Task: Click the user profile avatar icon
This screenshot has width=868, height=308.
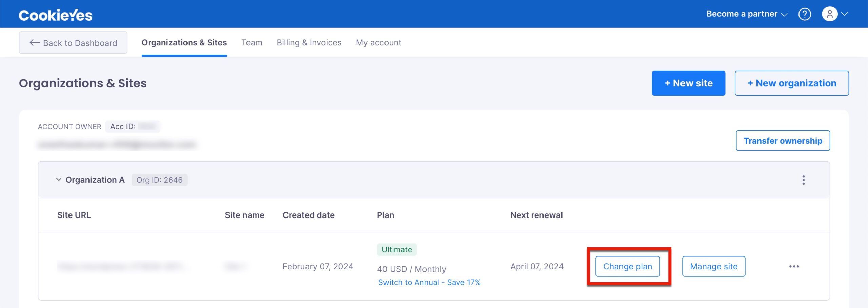Action: 829,14
